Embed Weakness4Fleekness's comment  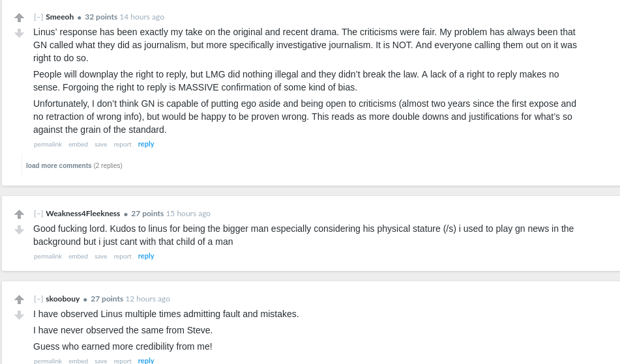pyautogui.click(x=78, y=257)
